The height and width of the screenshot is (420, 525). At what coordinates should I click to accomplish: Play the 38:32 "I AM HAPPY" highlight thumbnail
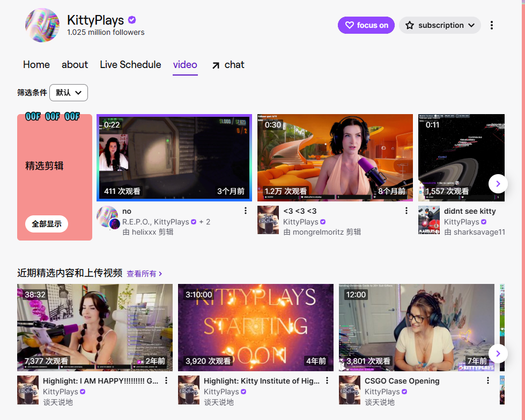pos(95,328)
